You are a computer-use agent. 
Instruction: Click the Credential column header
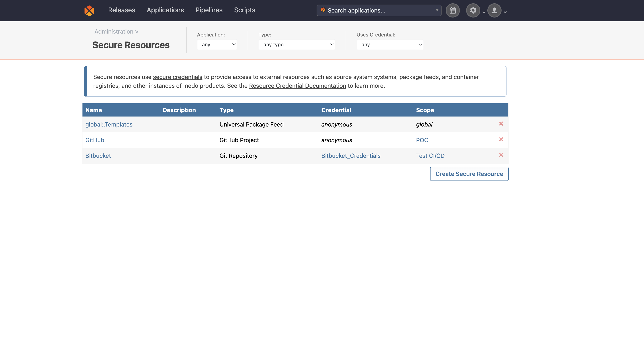(x=336, y=110)
